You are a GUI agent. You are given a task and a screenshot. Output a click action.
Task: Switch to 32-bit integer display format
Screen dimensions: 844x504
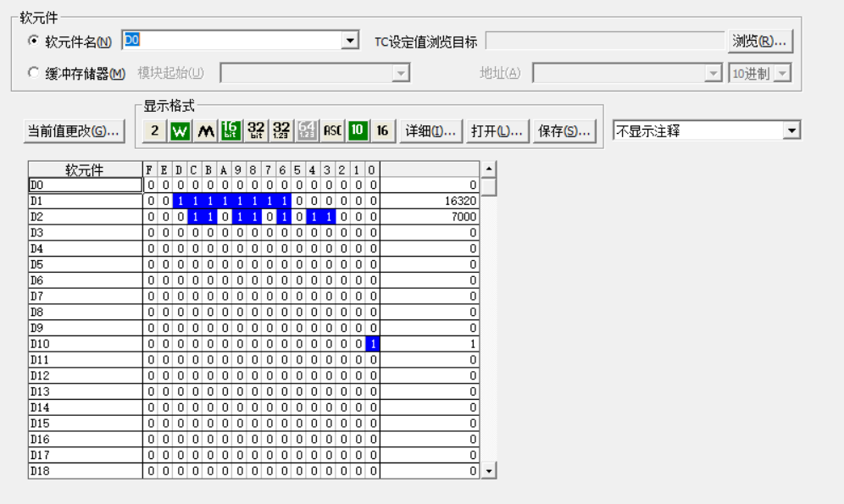click(x=256, y=130)
